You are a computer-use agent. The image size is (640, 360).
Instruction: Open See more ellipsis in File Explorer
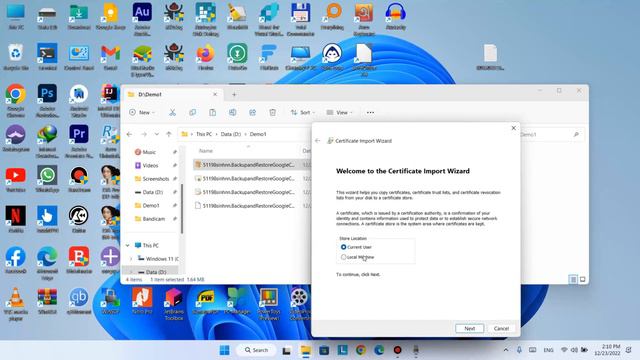click(x=370, y=112)
